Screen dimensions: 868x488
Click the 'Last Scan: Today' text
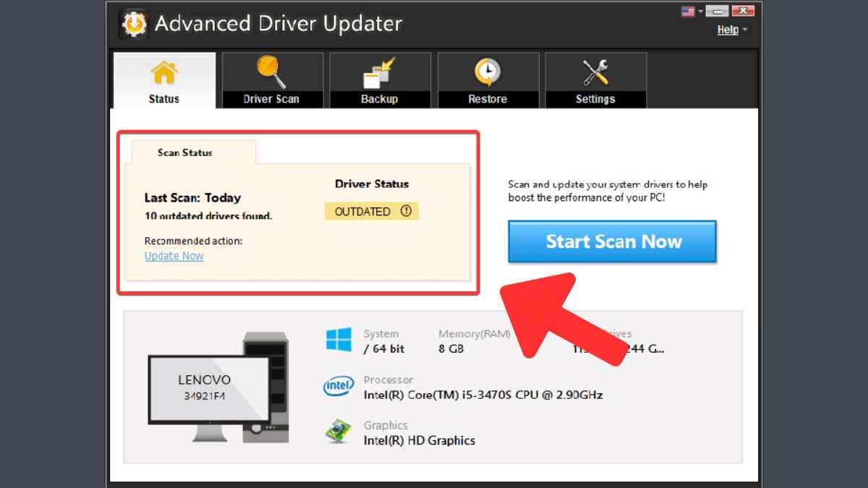(x=192, y=197)
